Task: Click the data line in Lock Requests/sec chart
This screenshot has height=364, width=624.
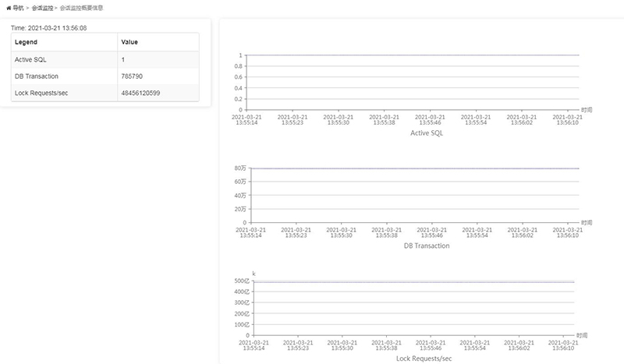Action: click(414, 282)
